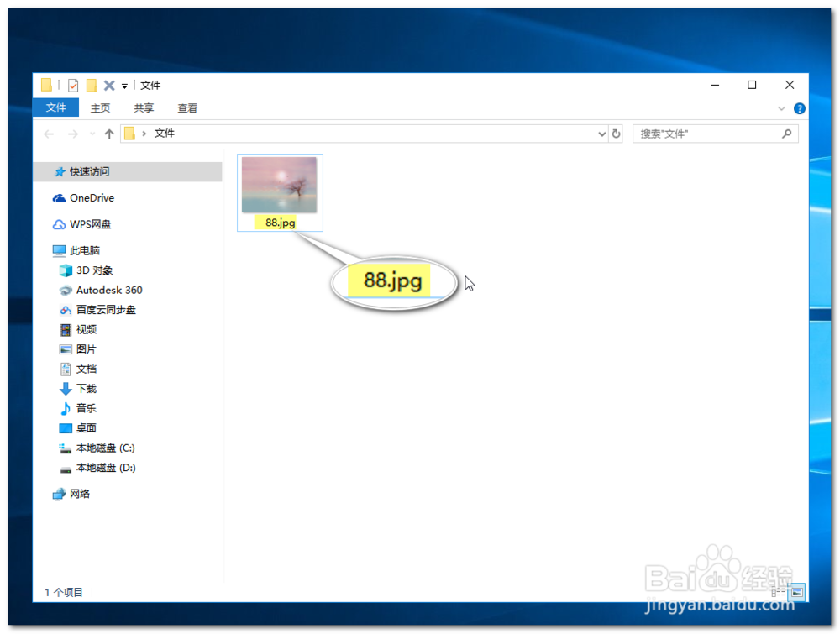Click the Properties icon in quick access toolbar
This screenshot has width=840, height=634.
pyautogui.click(x=73, y=85)
